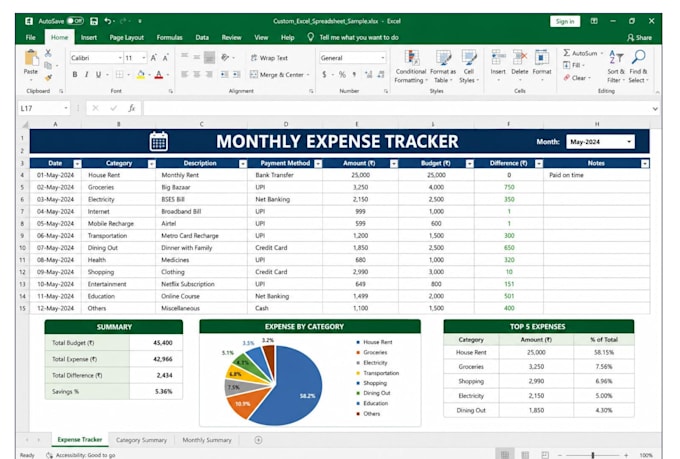Click the Sort & Filter icon
680x459 pixels.
click(616, 57)
